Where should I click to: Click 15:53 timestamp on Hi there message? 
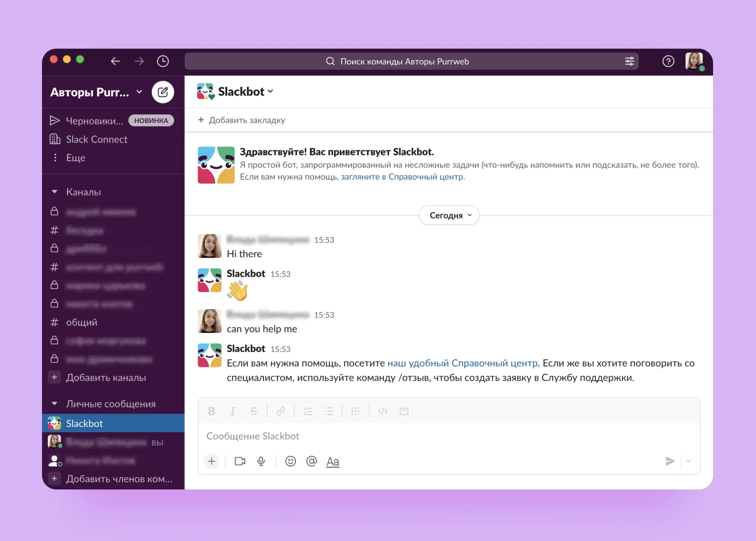(x=324, y=240)
